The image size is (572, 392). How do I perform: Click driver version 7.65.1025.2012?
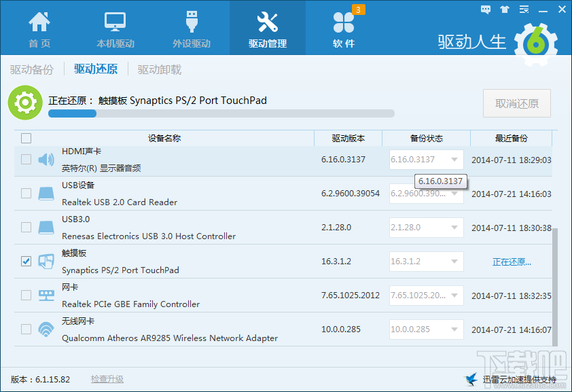click(x=351, y=296)
